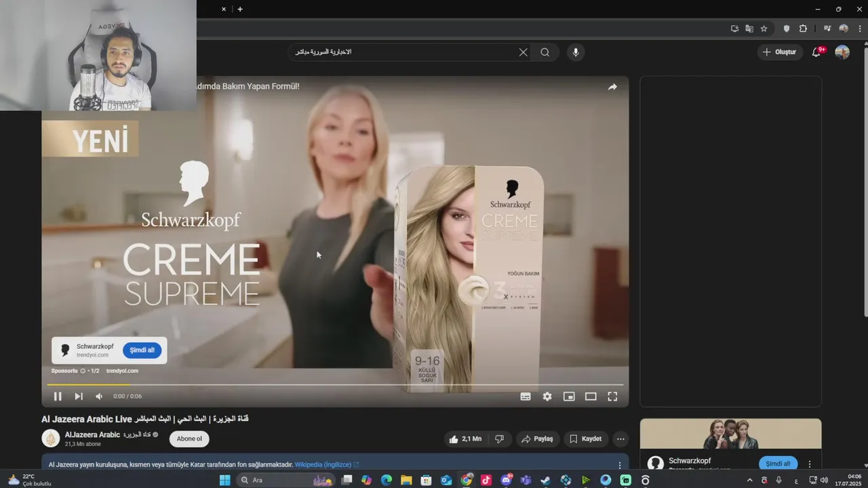This screenshot has height=488, width=868.
Task: Open the trendyol.com link below the ad
Action: (x=122, y=371)
